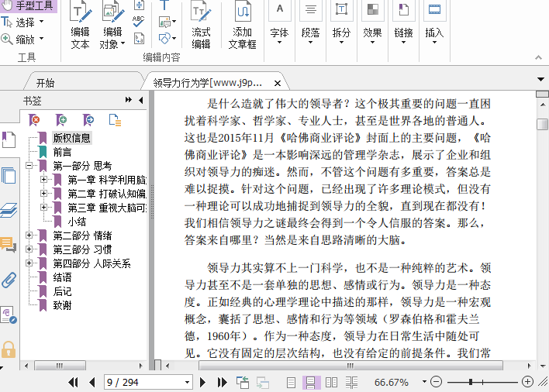Viewport: 549px width, 392px height.
Task: Click the 流式编辑 flow edit tool
Action: [x=201, y=26]
